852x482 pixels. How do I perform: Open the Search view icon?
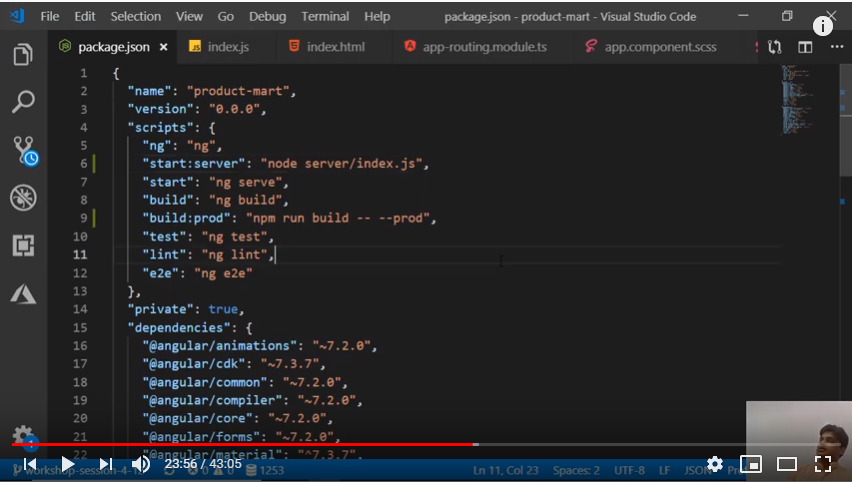tap(23, 101)
